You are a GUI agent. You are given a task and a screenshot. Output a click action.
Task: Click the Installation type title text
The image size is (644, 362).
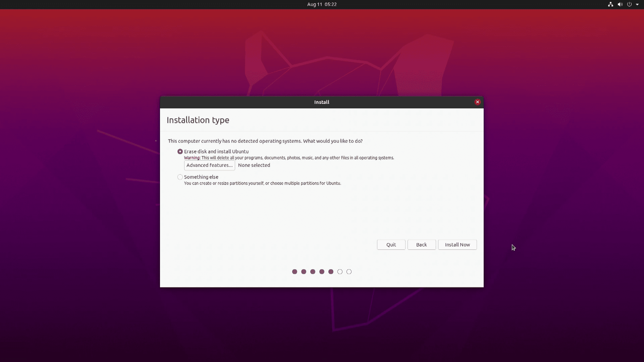[198, 120]
